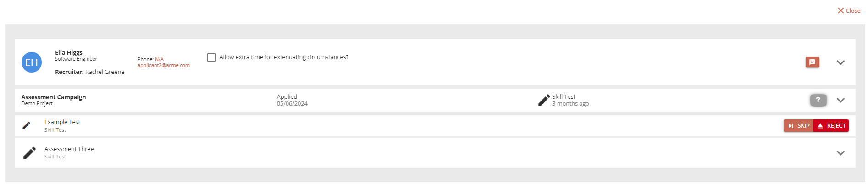Click the N/A phone link
Image resolution: width=868 pixels, height=191 pixels.
pyautogui.click(x=159, y=59)
